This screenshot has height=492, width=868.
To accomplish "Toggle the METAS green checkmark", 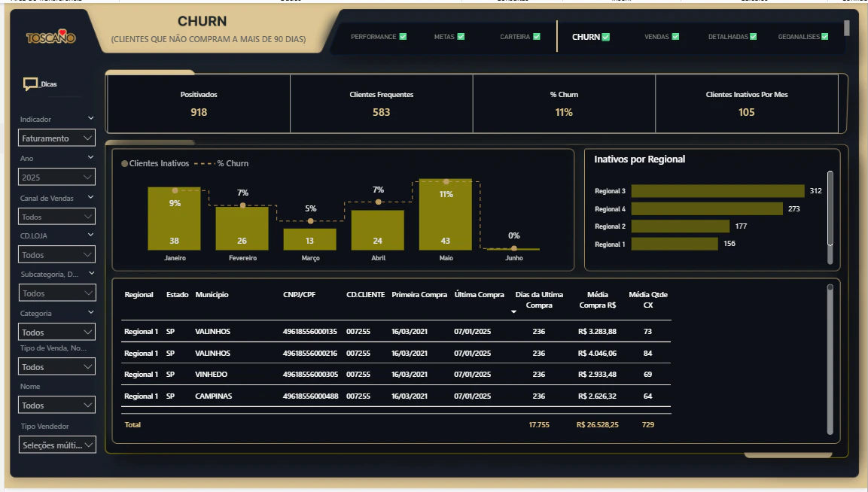I will coord(461,37).
